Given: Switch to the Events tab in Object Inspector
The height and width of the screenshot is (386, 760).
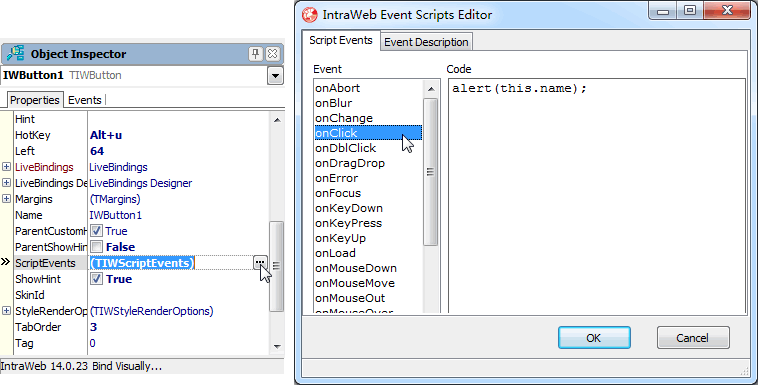Looking at the screenshot, I should coord(85,100).
